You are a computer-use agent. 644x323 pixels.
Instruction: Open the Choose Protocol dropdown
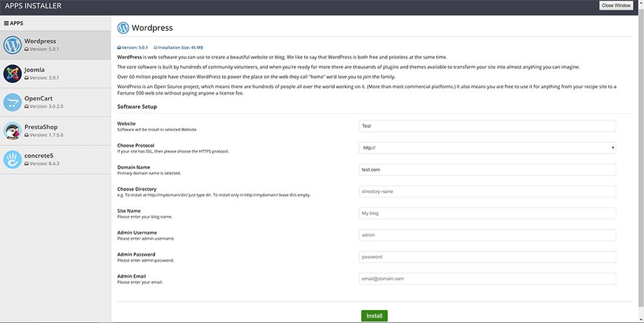point(487,148)
